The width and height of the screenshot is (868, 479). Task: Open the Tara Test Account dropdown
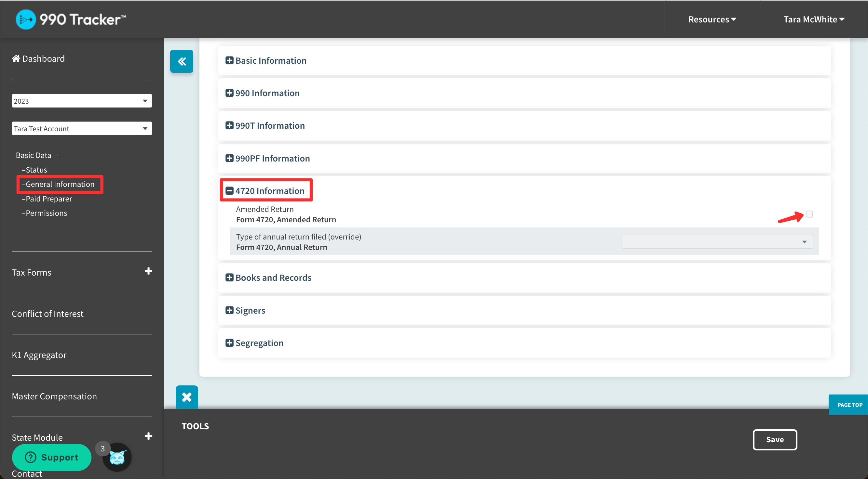click(x=82, y=129)
